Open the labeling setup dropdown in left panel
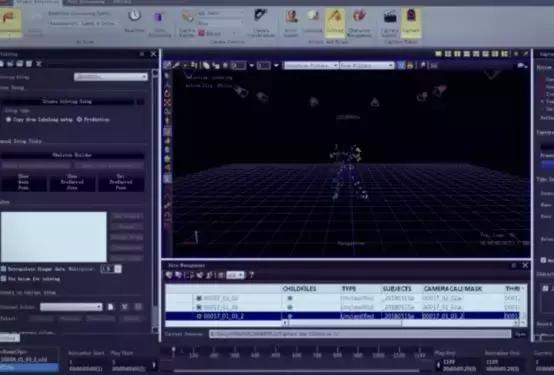 pyautogui.click(x=111, y=77)
